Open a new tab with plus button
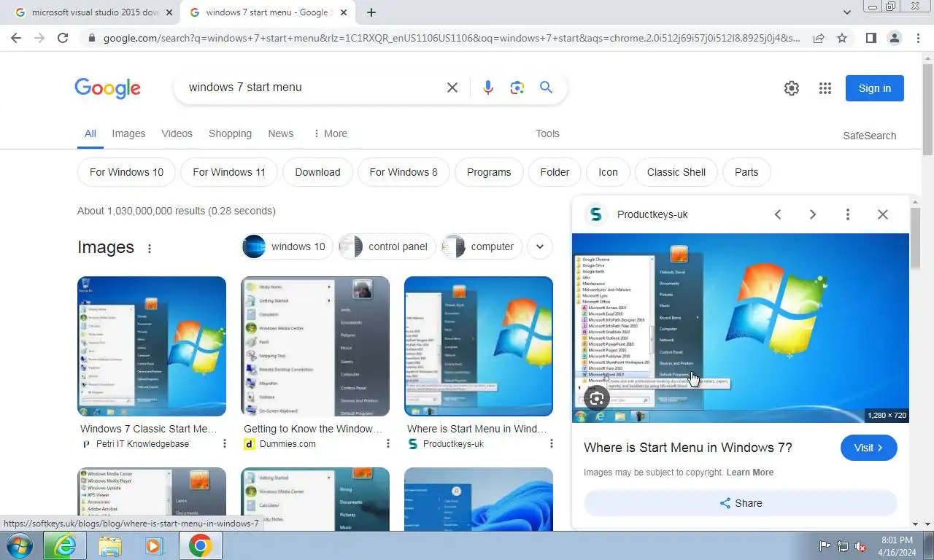This screenshot has width=934, height=560. (371, 12)
